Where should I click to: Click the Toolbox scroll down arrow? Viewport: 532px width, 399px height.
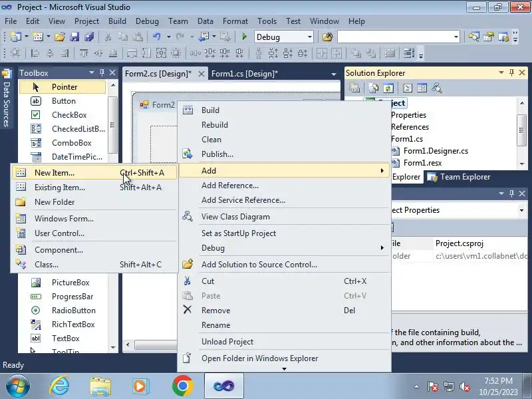tap(113, 348)
